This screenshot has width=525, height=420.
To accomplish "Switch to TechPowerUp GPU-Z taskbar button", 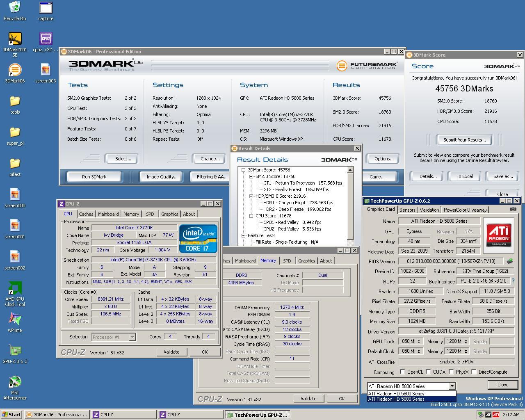I will click(x=258, y=415).
